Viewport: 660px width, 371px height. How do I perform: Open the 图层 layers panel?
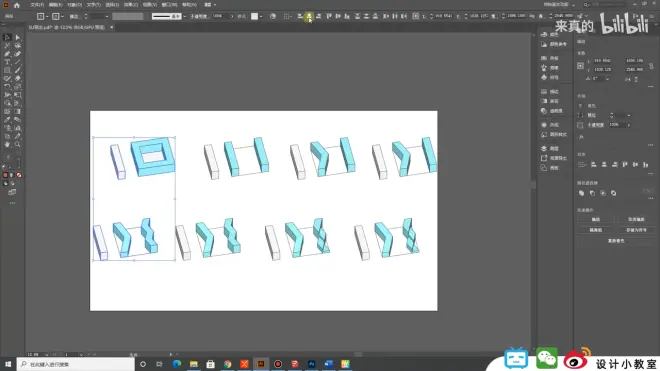550,148
